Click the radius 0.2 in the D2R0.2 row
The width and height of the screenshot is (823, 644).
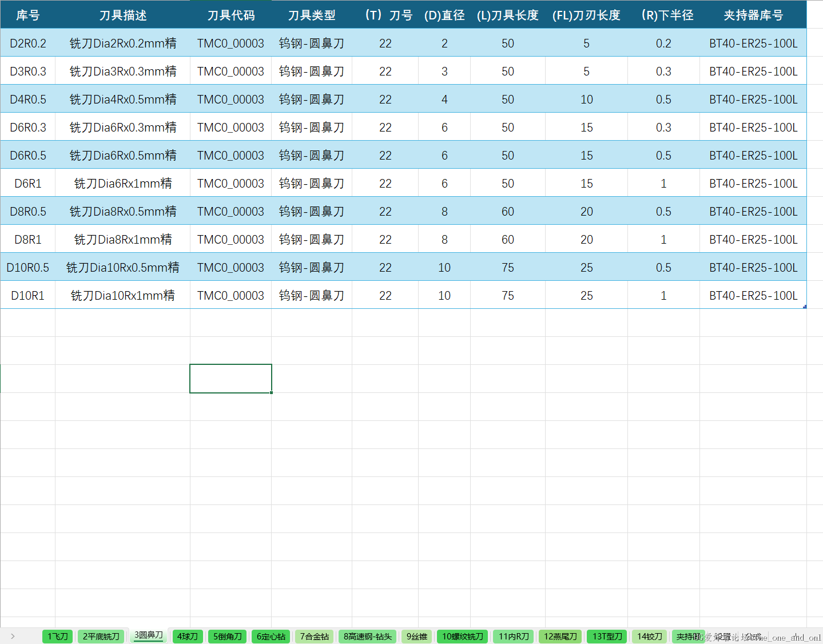(x=664, y=43)
